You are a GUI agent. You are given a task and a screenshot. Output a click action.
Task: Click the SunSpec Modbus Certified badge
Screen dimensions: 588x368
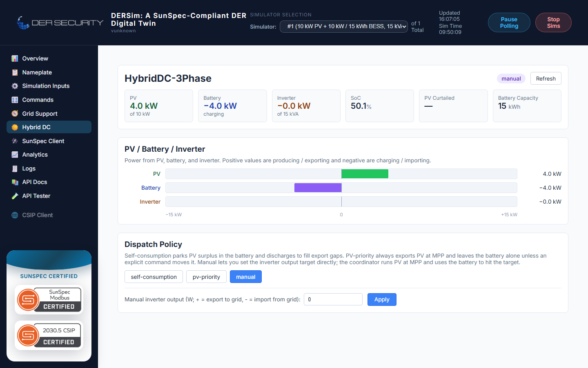(x=49, y=300)
